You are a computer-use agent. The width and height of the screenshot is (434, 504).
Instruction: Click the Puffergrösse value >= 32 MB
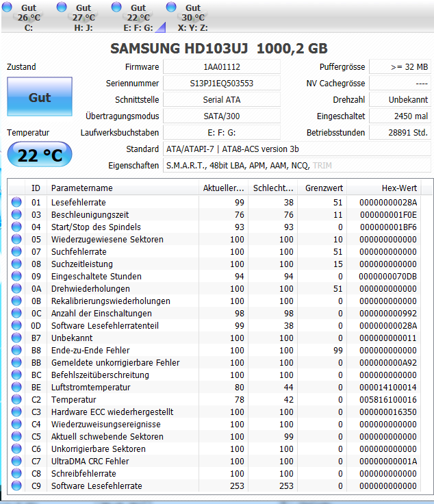click(x=400, y=67)
